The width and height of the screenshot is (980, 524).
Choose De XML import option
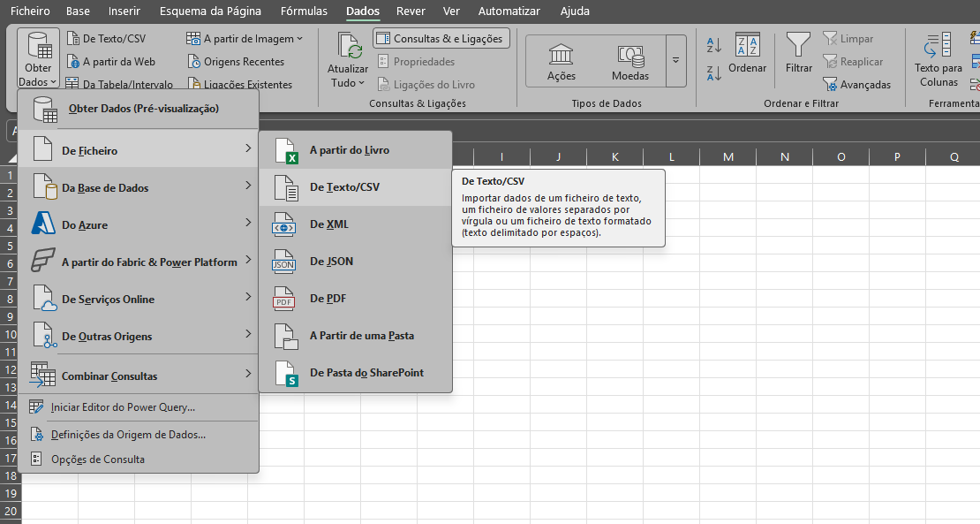pos(355,224)
